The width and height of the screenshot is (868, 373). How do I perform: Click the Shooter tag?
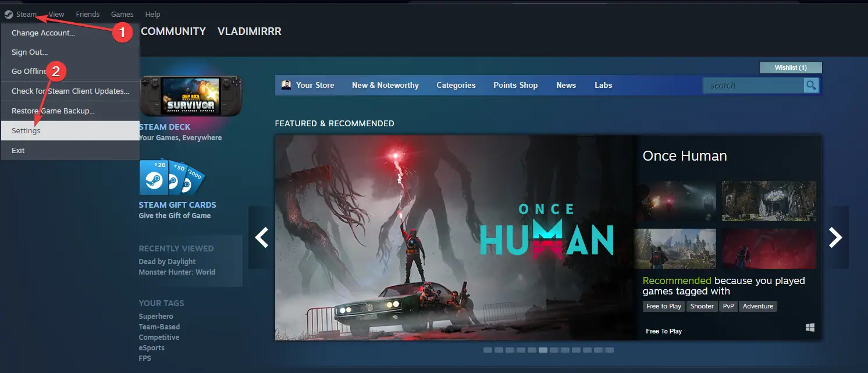(x=702, y=306)
